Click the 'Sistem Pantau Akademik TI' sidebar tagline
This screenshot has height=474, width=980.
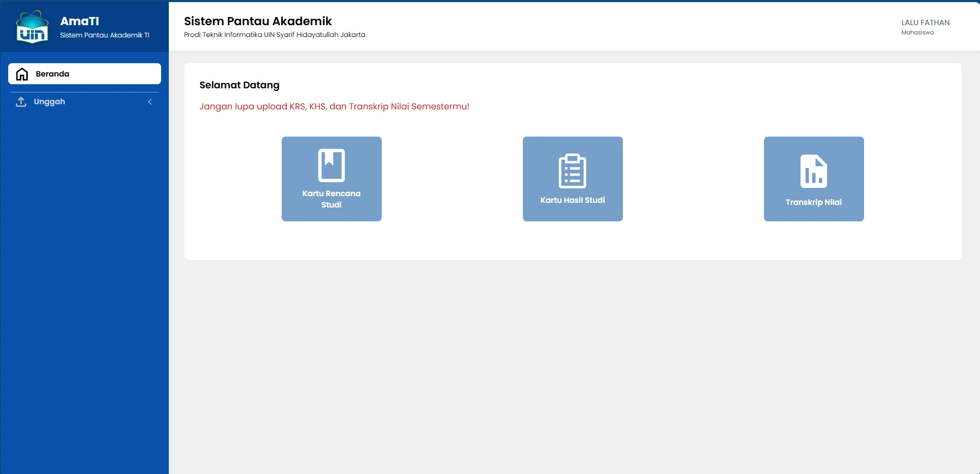[105, 35]
